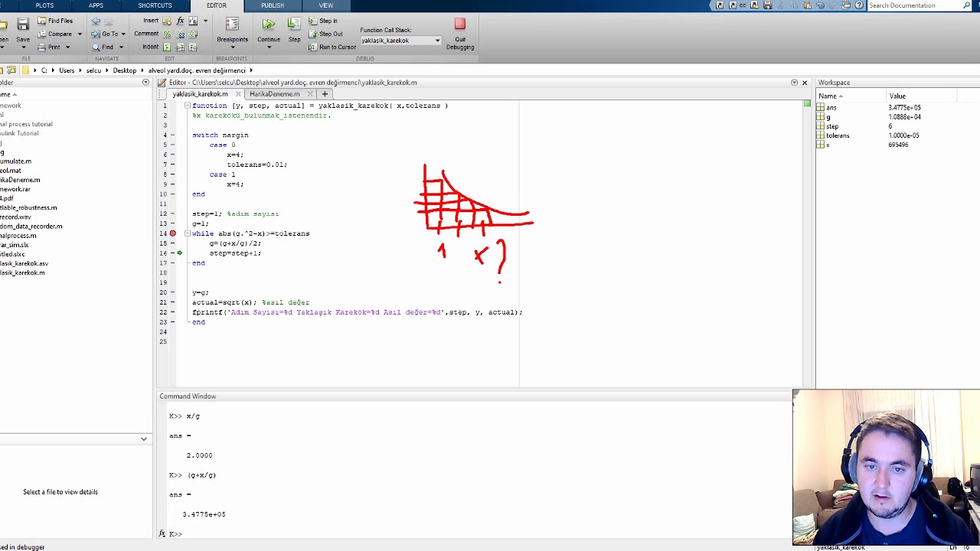Sort workspace by the Name column header

coord(851,96)
